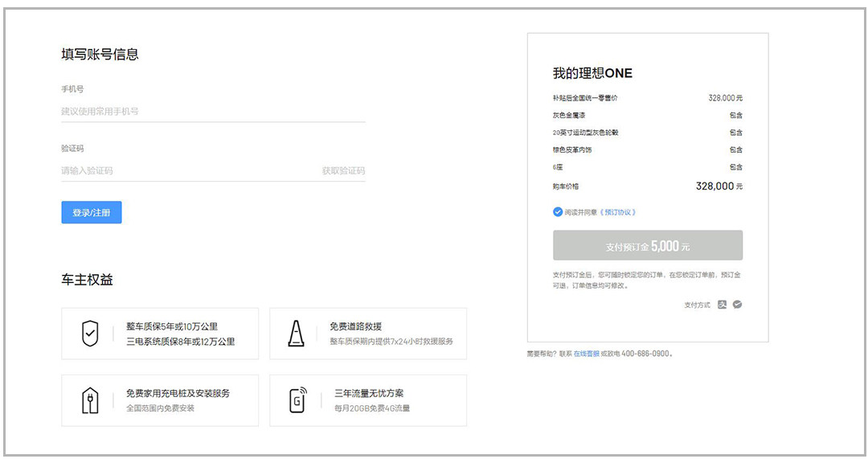
Task: Click the roadside rescue cone icon
Action: tap(297, 334)
